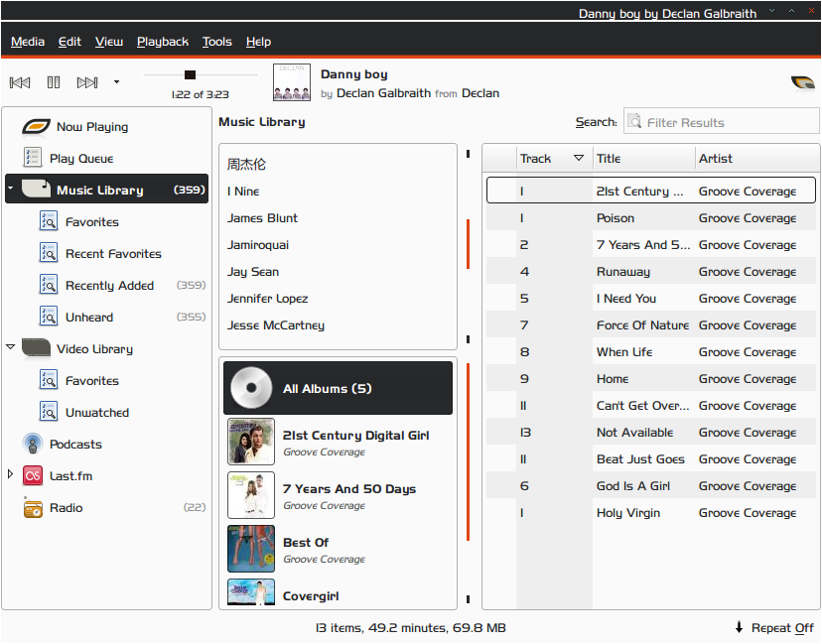Select the All Albums (5) entry

pyautogui.click(x=338, y=388)
